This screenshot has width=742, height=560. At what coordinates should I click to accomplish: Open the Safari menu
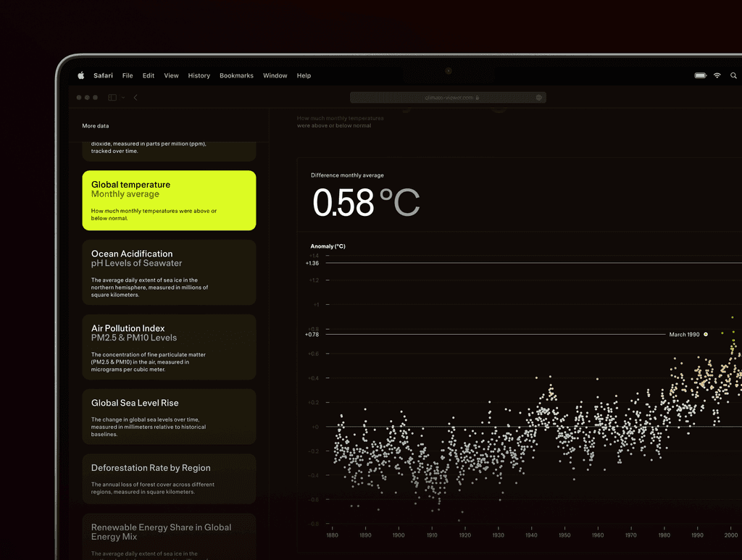point(103,75)
